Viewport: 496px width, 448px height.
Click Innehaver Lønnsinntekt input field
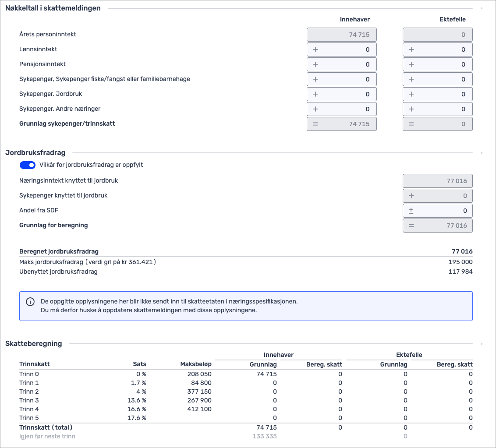tap(346, 49)
